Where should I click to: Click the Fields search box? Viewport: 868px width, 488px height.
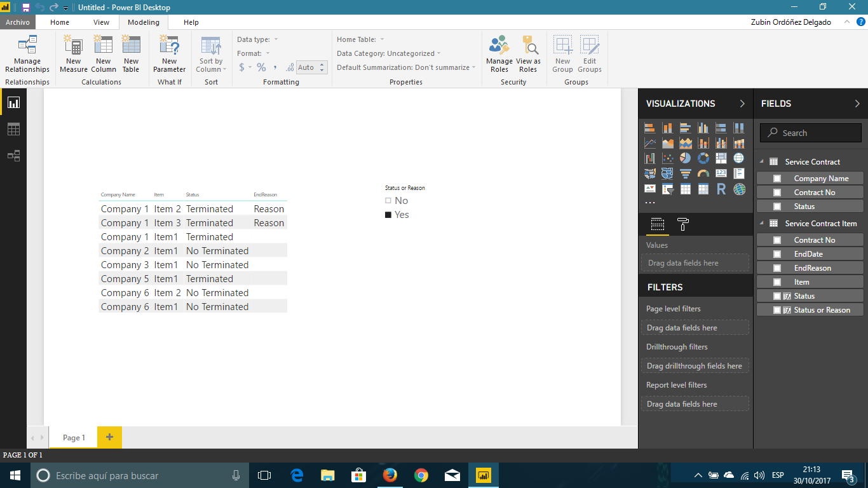(x=811, y=133)
